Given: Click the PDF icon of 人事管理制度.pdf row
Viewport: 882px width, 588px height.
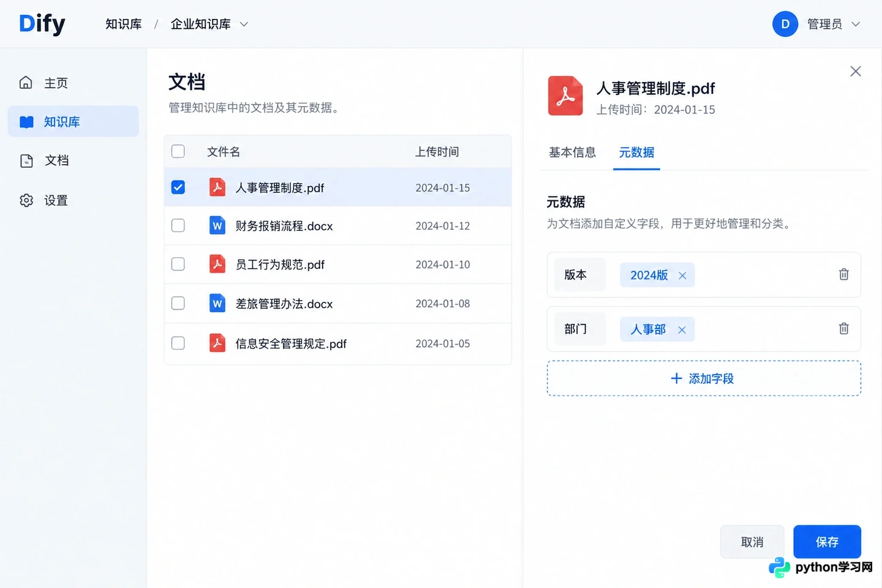Looking at the screenshot, I should pyautogui.click(x=217, y=187).
